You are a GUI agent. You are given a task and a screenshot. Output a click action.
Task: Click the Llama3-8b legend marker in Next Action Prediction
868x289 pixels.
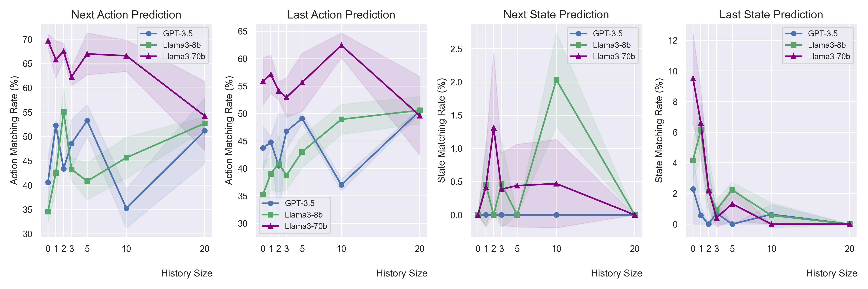tap(149, 45)
